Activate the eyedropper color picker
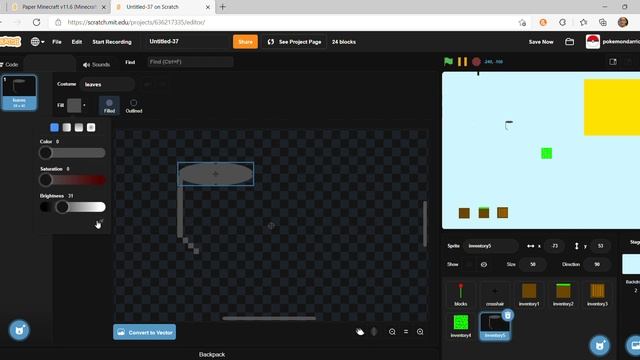 click(x=99, y=223)
